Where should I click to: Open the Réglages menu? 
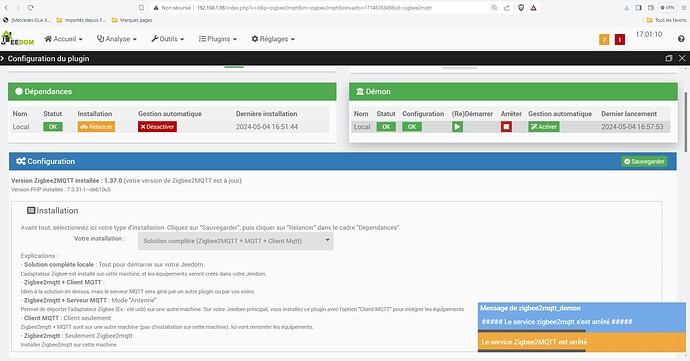coord(273,39)
